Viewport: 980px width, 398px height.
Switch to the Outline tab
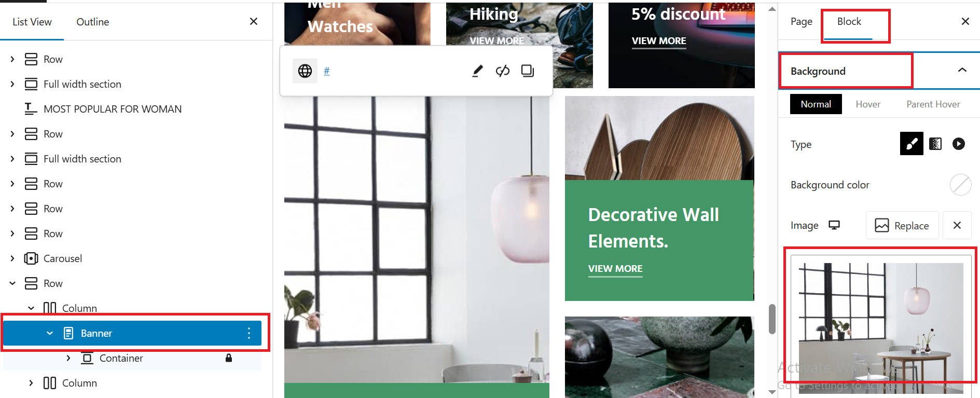[93, 22]
